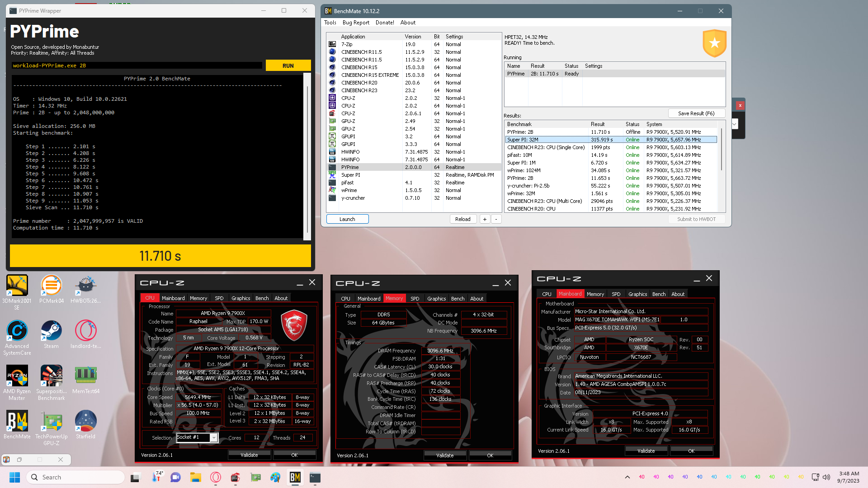Open the MemTest64 desktop icon
This screenshot has width=868, height=488.
[x=85, y=380]
